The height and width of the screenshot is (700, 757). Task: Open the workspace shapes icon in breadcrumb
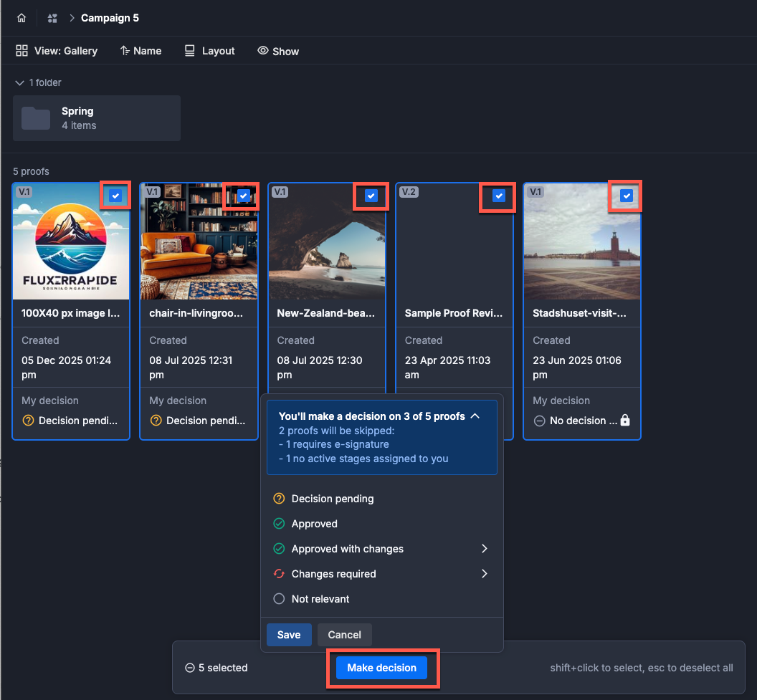pos(52,18)
